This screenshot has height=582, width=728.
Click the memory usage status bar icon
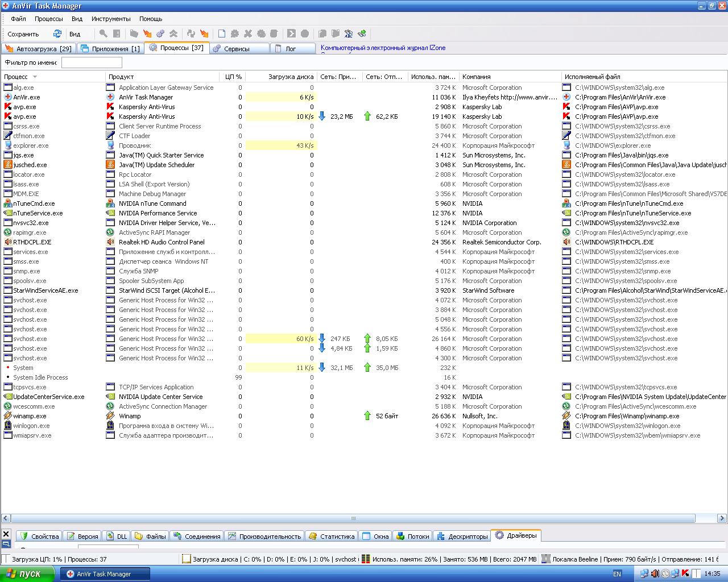[x=366, y=559]
